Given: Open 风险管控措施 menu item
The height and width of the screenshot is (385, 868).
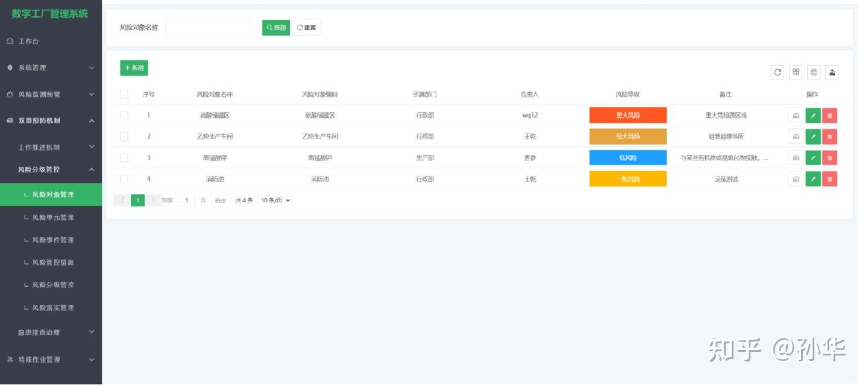Looking at the screenshot, I should pyautogui.click(x=51, y=262).
